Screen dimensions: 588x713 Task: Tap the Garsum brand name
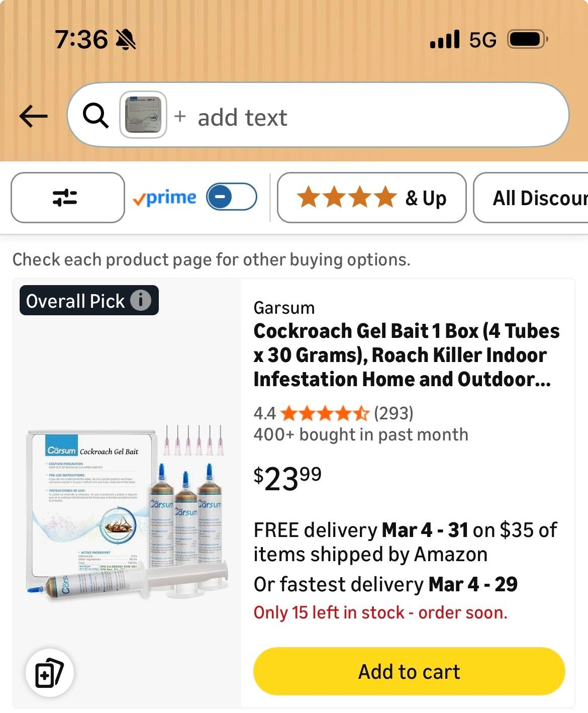click(x=284, y=308)
